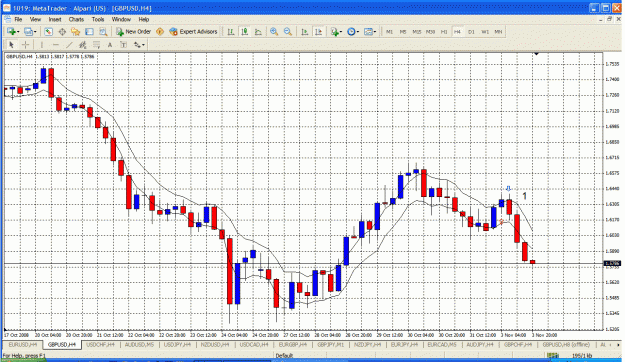This screenshot has height=362, width=625.
Task: Click the New Chart icon
Action: (11, 31)
